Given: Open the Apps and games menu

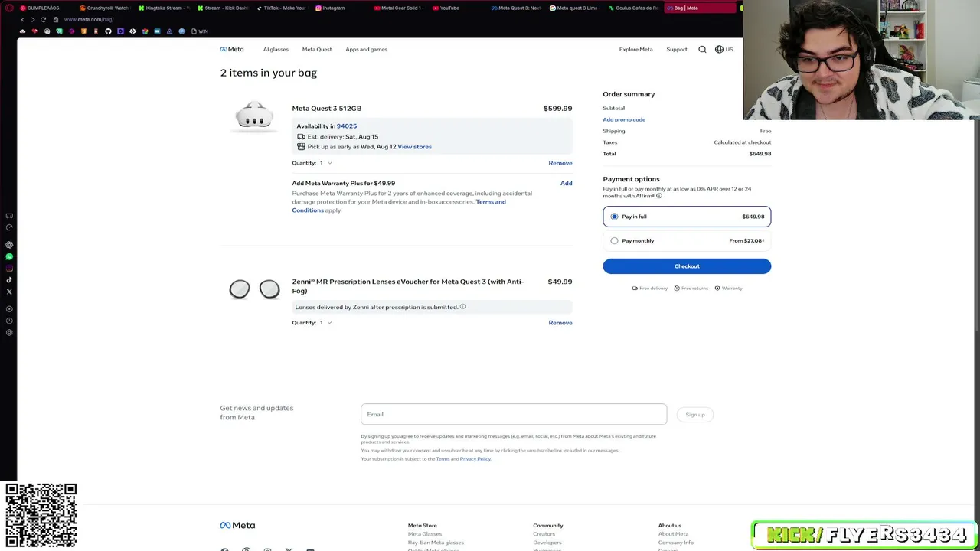Looking at the screenshot, I should click(x=366, y=49).
